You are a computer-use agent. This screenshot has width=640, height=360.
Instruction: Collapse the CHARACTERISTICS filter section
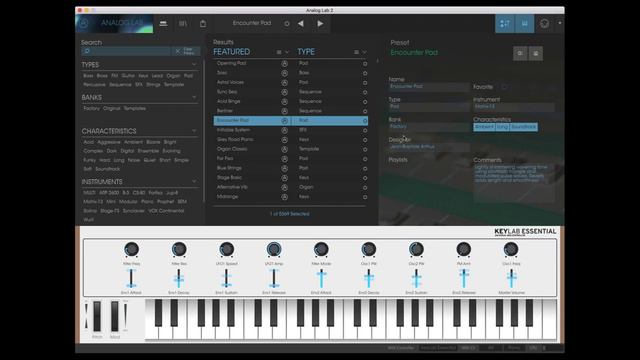(x=194, y=131)
